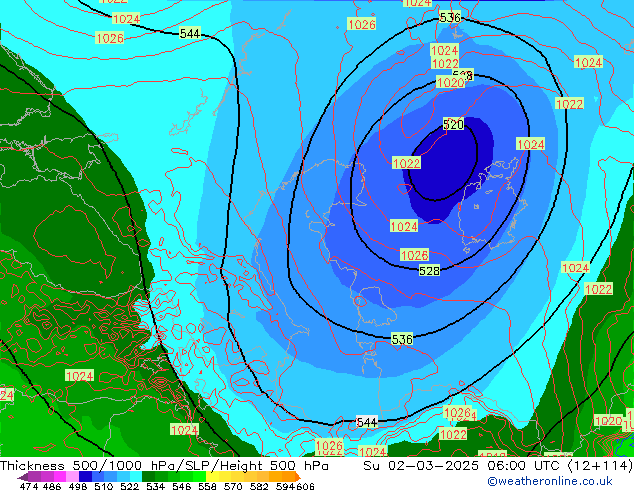The image size is (634, 490).
Task: Click the 544 contour label near bottom
Action: [x=367, y=423]
